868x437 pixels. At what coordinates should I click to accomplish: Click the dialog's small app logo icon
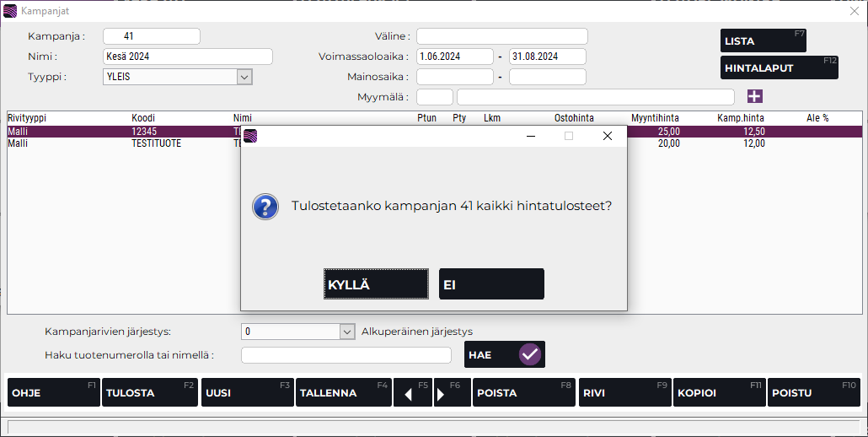pyautogui.click(x=250, y=136)
